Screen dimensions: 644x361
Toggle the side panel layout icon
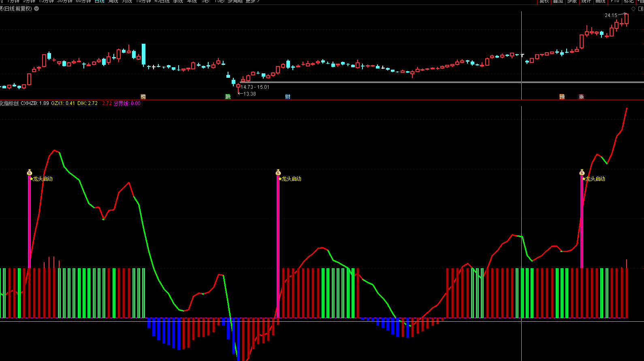tap(640, 9)
